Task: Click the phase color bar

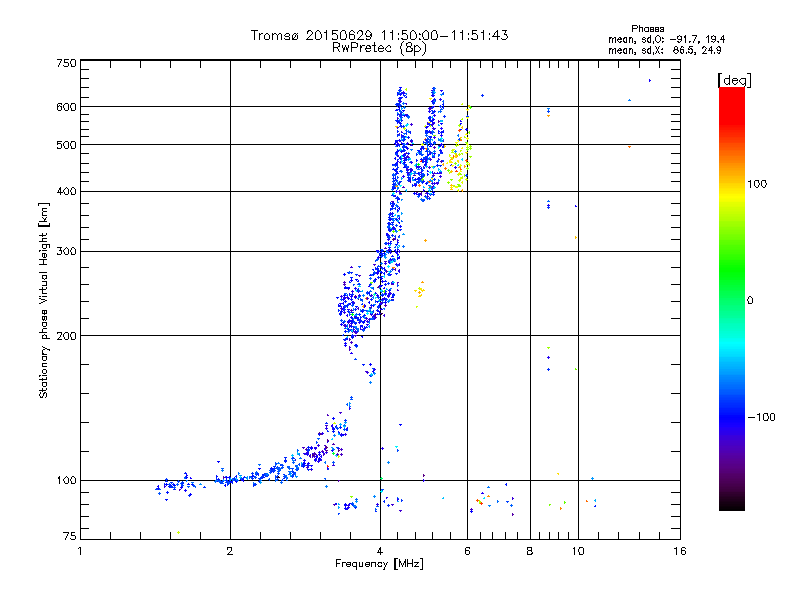Action: coord(732,298)
